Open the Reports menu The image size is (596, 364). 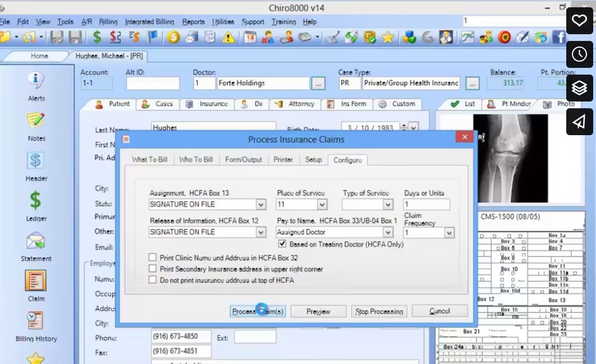[x=193, y=22]
